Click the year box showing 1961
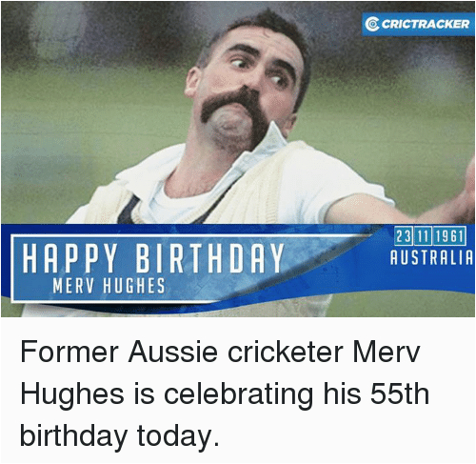This screenshot has width=476, height=464. tap(449, 236)
